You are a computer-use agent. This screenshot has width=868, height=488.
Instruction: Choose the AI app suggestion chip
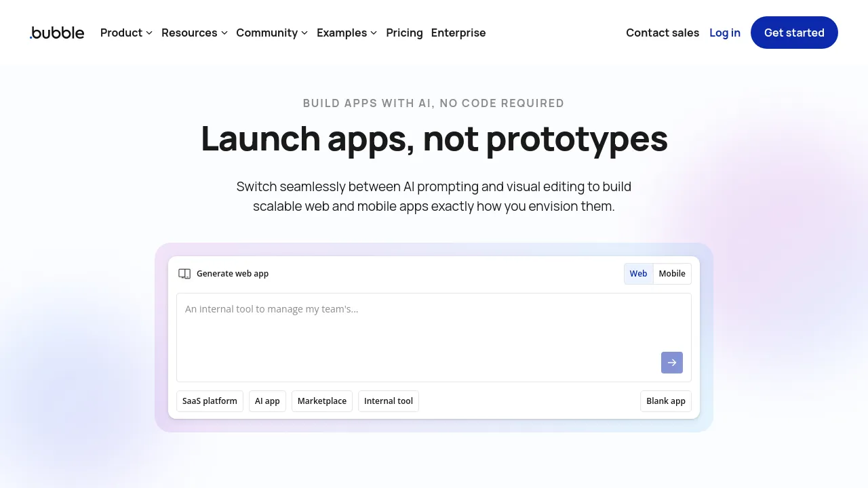(x=267, y=401)
